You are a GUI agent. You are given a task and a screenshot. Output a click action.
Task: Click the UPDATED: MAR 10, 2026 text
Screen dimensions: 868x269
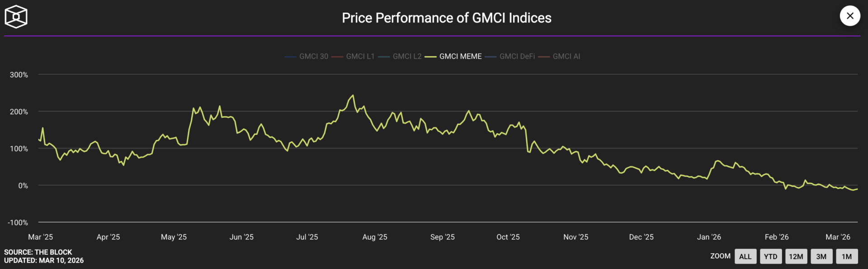[x=44, y=260]
